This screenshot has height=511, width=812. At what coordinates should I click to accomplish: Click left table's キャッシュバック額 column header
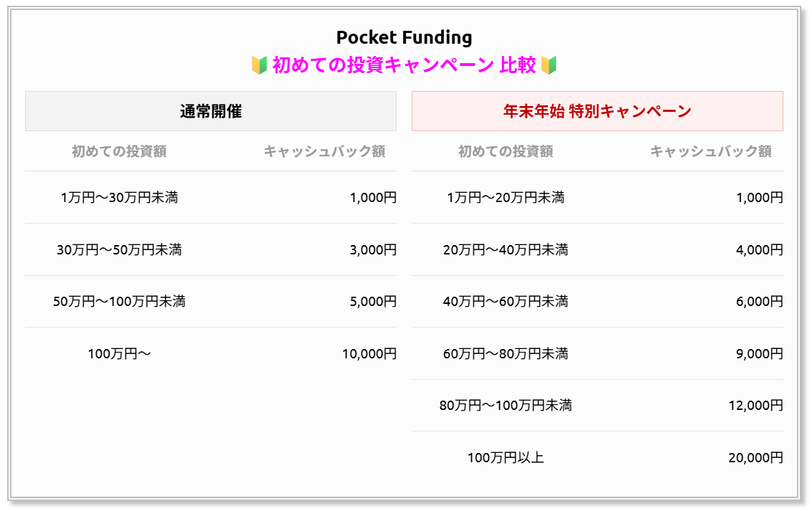tap(324, 151)
